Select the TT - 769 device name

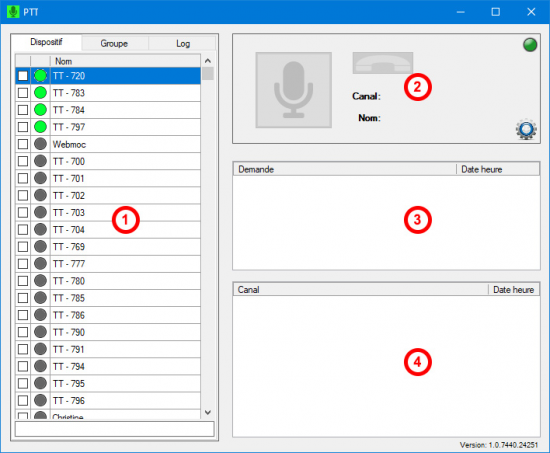point(69,247)
